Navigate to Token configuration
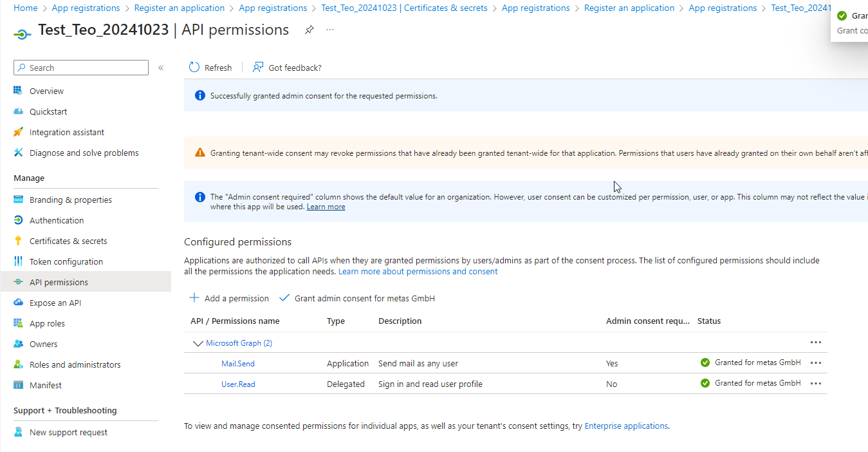The width and height of the screenshot is (868, 452). pos(66,261)
